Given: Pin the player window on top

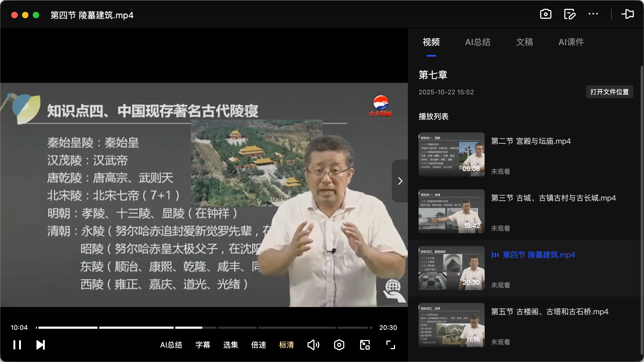Looking at the screenshot, I should (628, 14).
